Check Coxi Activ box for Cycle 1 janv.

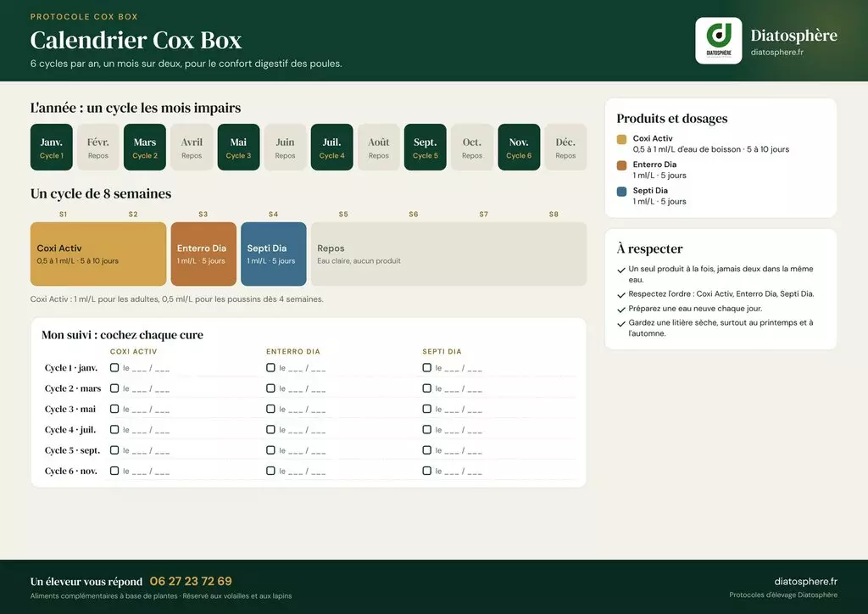tap(114, 367)
